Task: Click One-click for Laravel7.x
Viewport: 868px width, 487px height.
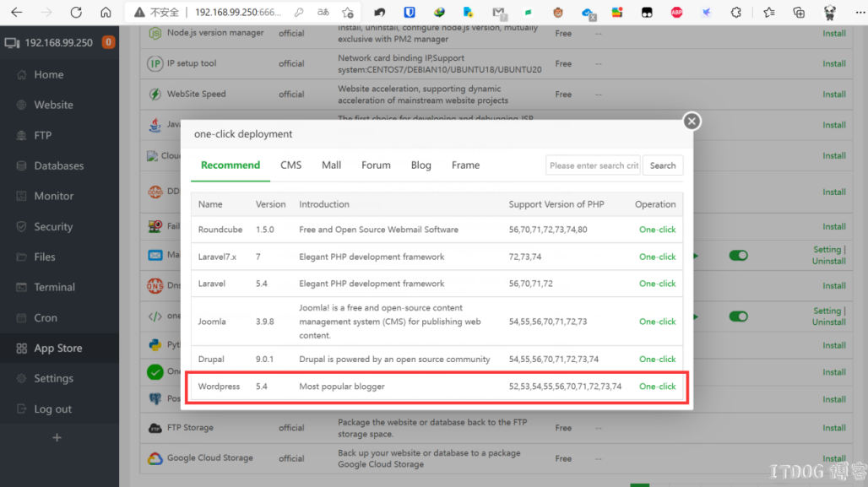Action: tap(657, 257)
